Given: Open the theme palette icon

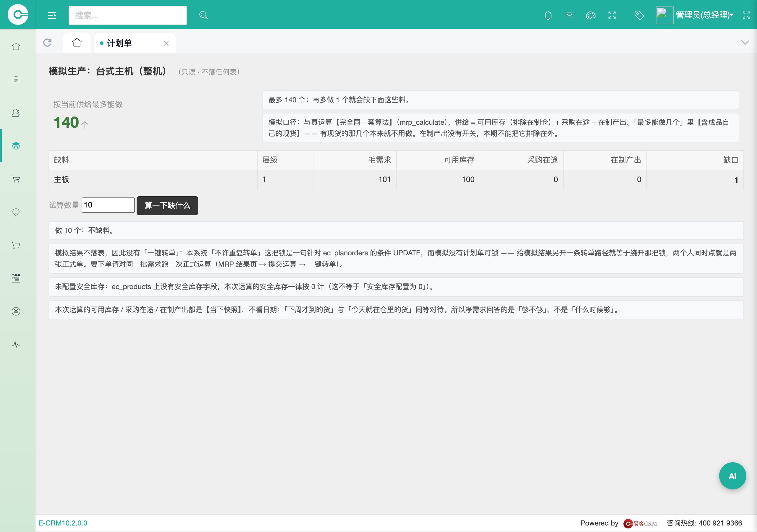Looking at the screenshot, I should (591, 15).
